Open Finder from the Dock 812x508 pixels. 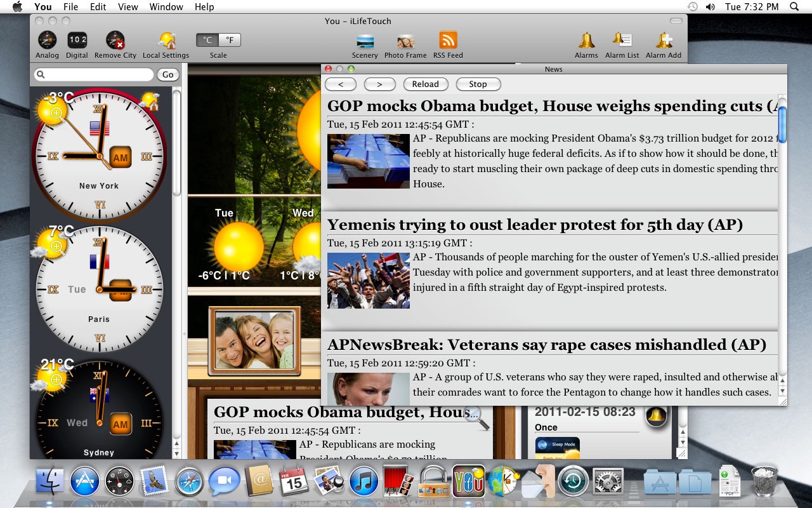click(49, 481)
